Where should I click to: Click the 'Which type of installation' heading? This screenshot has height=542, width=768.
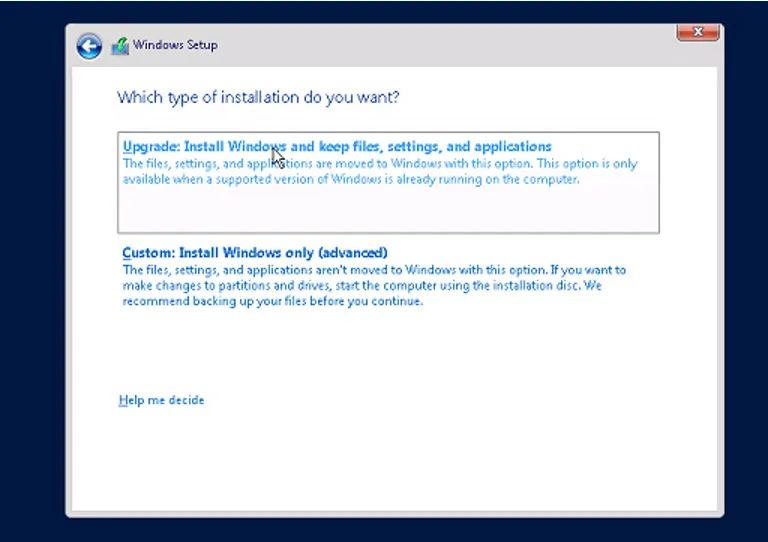click(258, 97)
